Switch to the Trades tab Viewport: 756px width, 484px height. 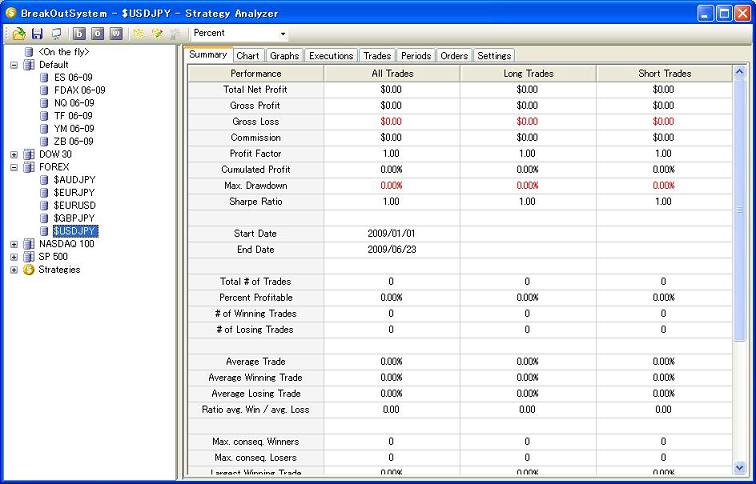[x=377, y=55]
